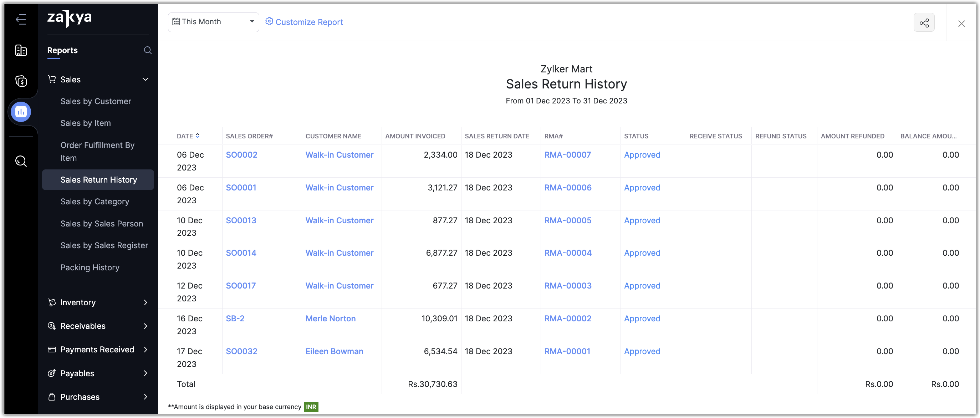
Task: Open the This Month date range dropdown
Action: pos(213,22)
